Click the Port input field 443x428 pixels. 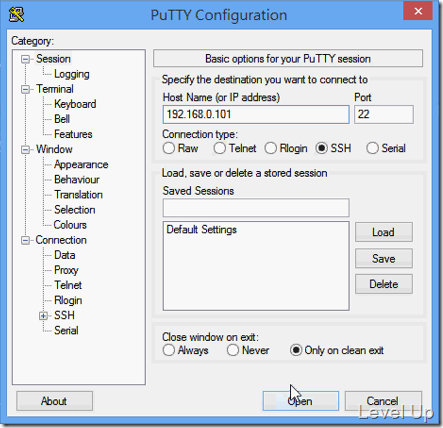tap(384, 114)
